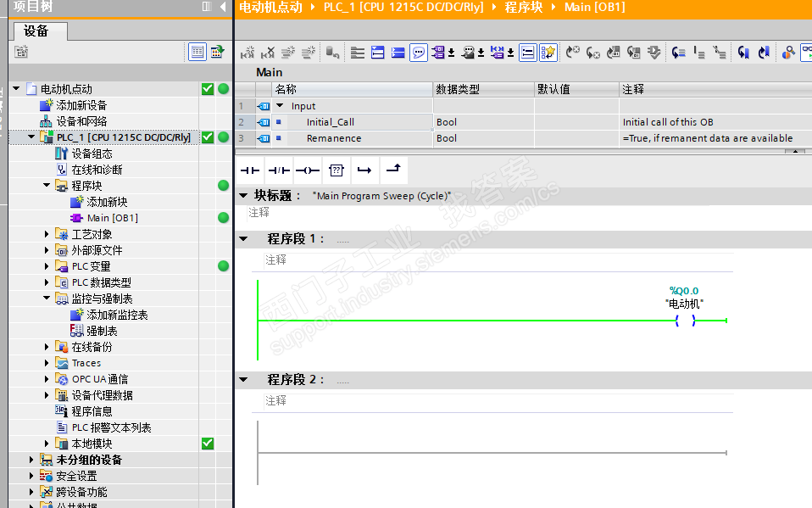Collapse the 程序段 1 network
The width and height of the screenshot is (812, 508).
[x=243, y=239]
